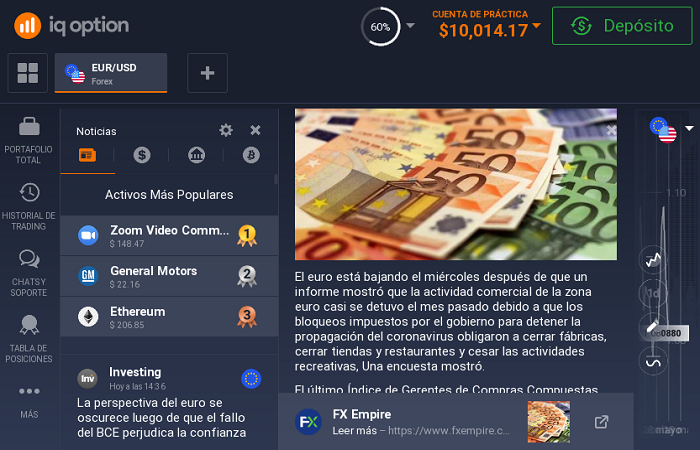Select the news feed tab icon

click(x=88, y=155)
